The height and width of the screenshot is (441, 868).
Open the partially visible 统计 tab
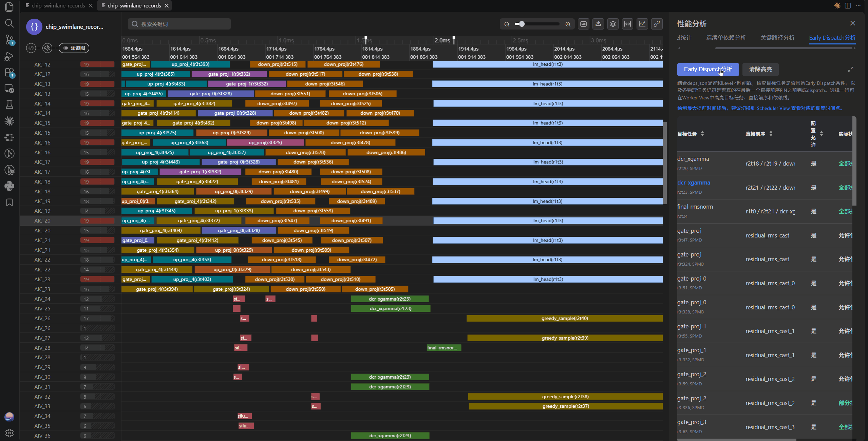(x=684, y=38)
